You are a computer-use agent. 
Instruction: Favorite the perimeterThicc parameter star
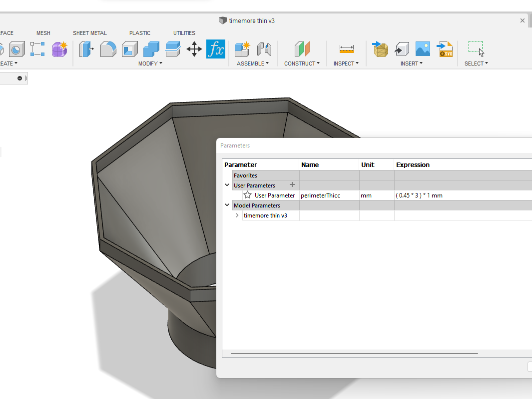(x=247, y=195)
